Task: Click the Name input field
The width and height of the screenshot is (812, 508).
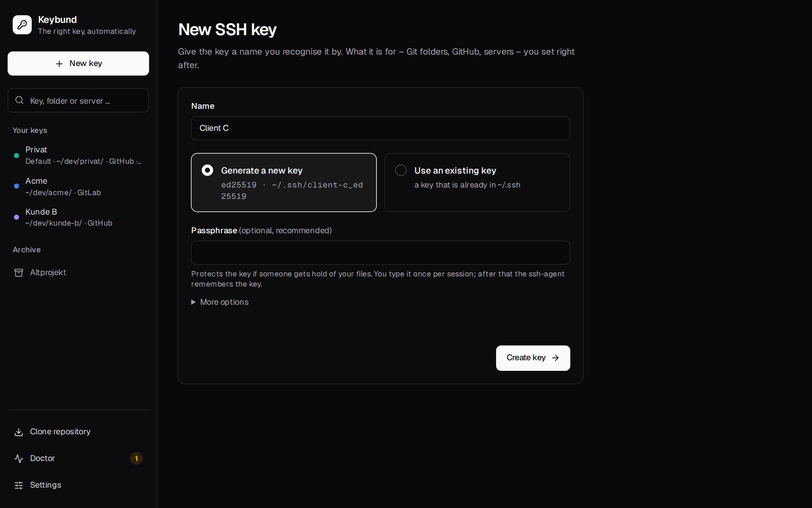Action: (381, 128)
